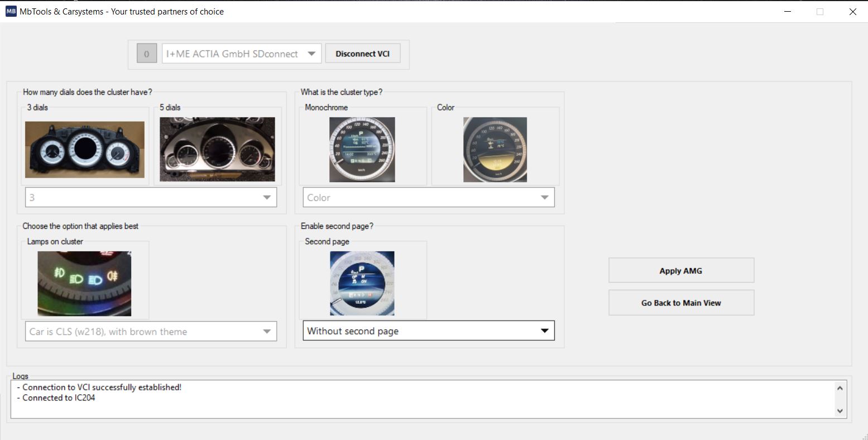Click the Second page cluster preview

pos(362,283)
